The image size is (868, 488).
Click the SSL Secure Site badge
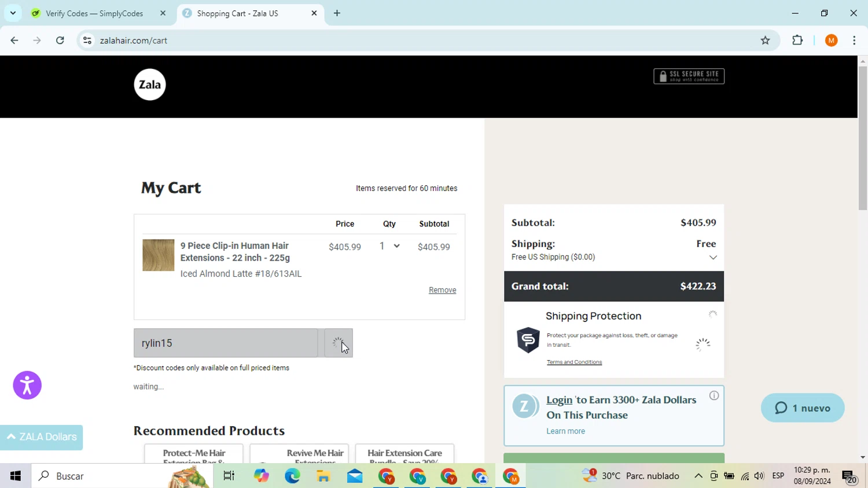tap(689, 76)
